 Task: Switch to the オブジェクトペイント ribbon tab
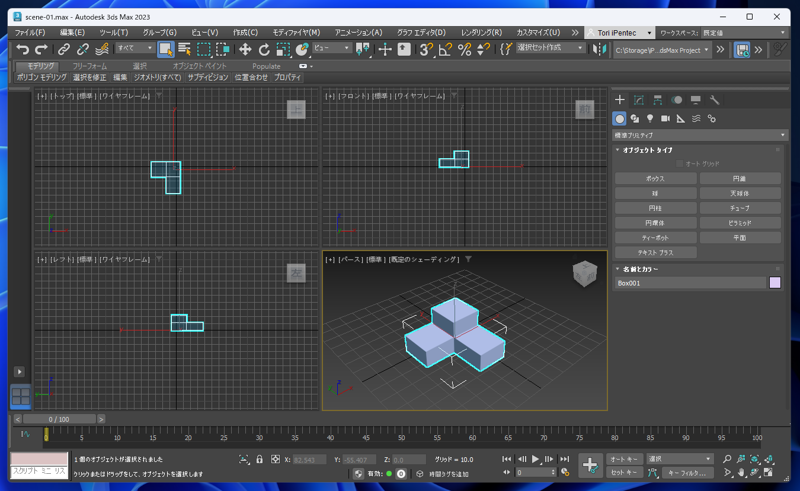click(199, 66)
